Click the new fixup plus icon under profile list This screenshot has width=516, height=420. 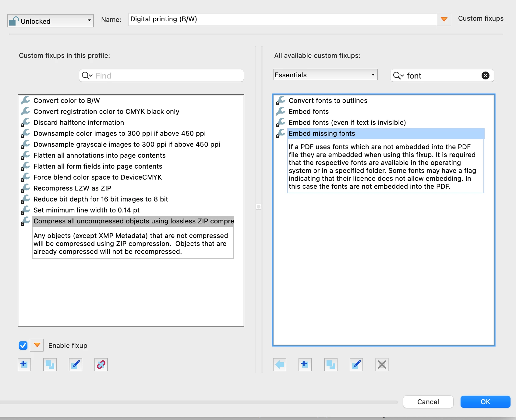(24, 364)
